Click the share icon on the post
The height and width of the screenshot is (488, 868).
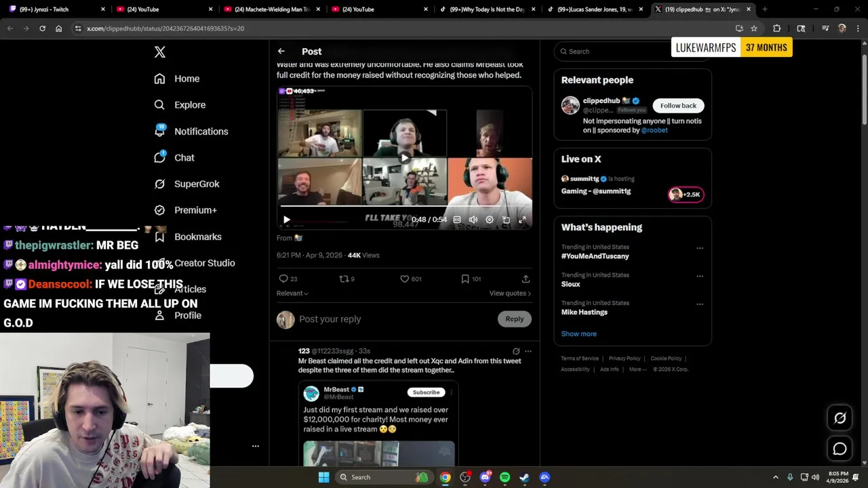coord(526,279)
